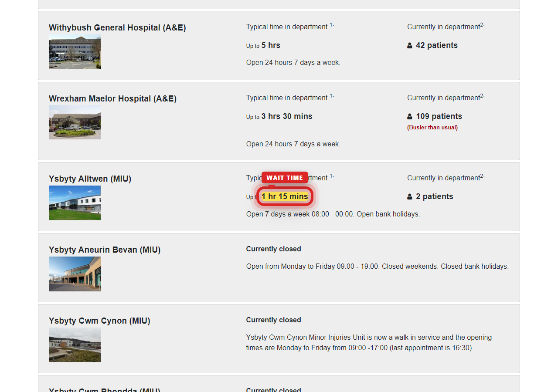This screenshot has width=558, height=392.
Task: Click Ysbyty Alltwen opening hours 08:00 - 00:00 text
Action: [333, 214]
